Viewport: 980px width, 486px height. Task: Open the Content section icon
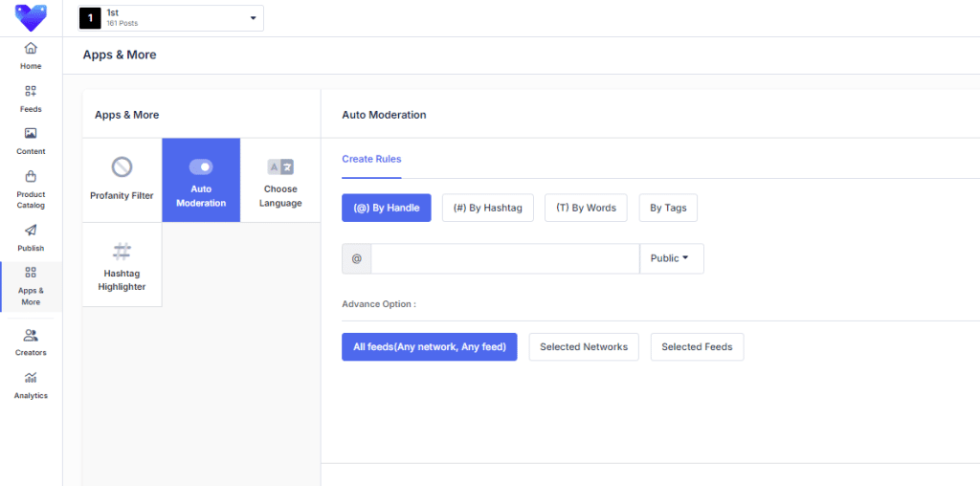point(31,134)
